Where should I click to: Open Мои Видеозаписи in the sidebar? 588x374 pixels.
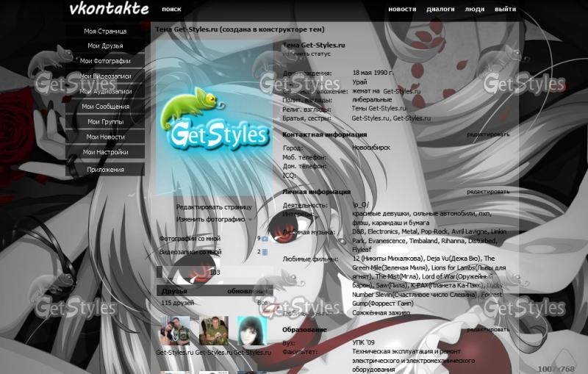105,76
